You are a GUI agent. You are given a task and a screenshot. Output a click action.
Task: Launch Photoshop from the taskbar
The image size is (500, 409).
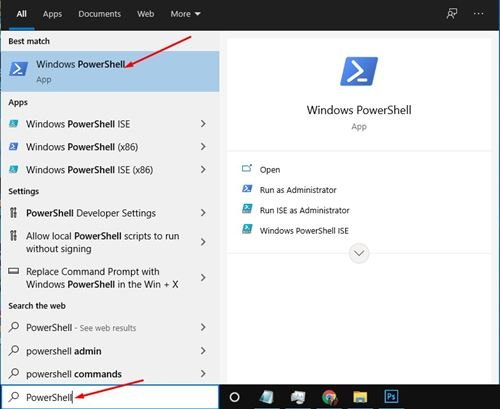[x=391, y=397]
